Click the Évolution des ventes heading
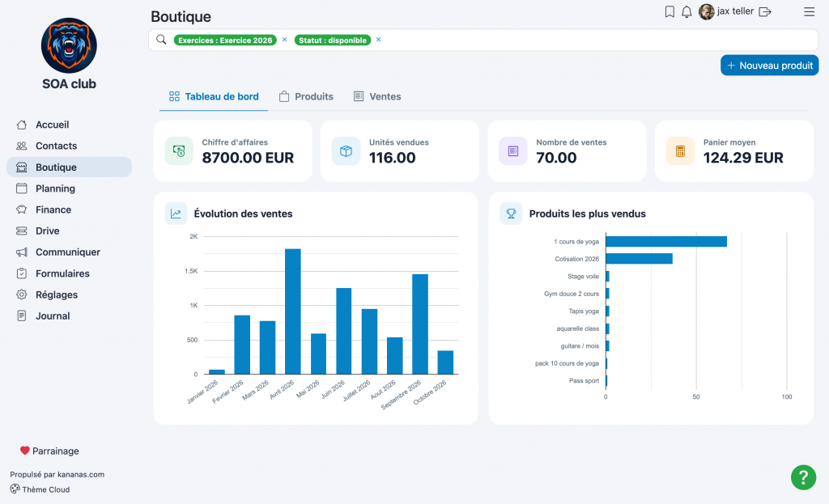 click(243, 214)
